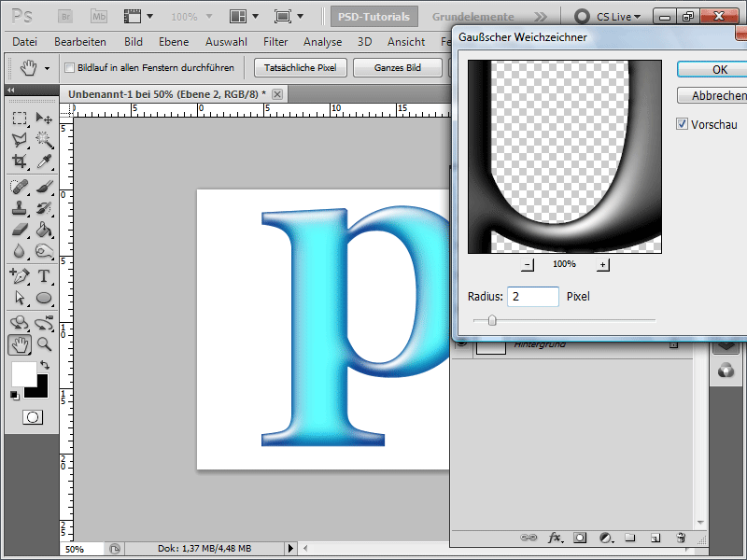
Task: Select the History Brush tool
Action: click(44, 208)
